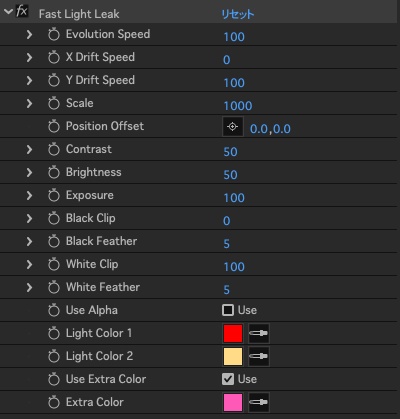Pick Light Color 1 with the eyedropper
The height and width of the screenshot is (419, 400).
tap(259, 333)
